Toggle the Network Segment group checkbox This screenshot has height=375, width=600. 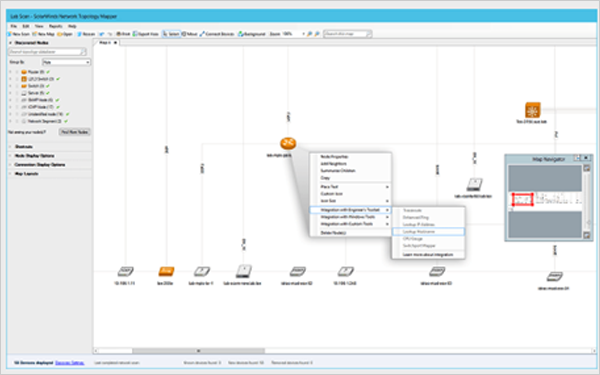click(17, 121)
